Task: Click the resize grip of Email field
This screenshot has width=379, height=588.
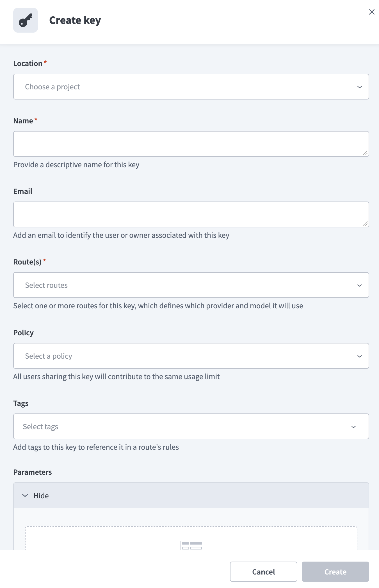Action: [x=365, y=223]
